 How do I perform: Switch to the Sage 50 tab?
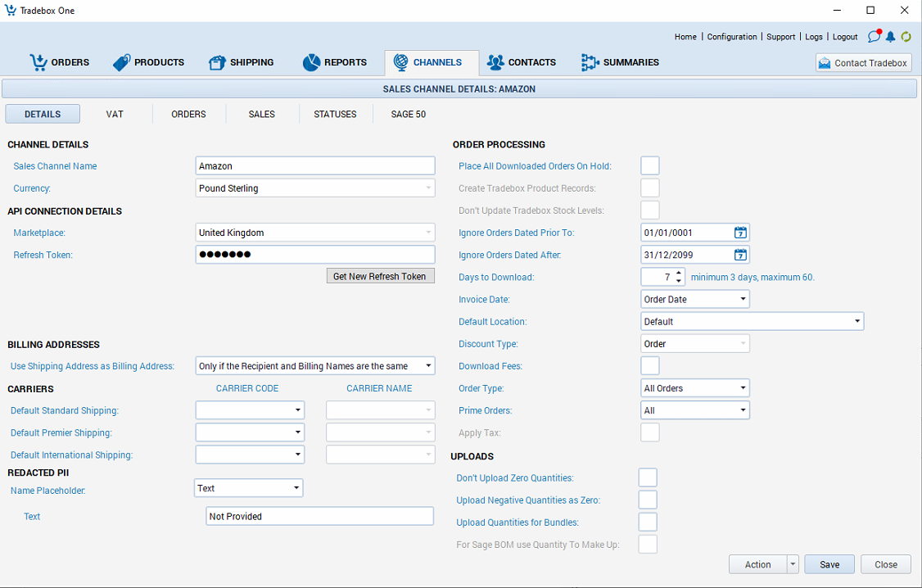coord(409,114)
